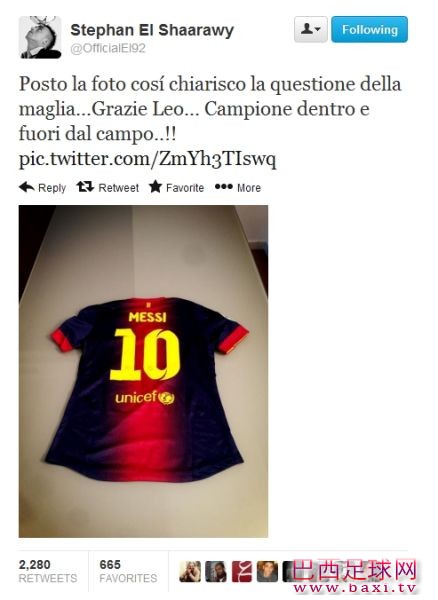Click the Stephan El Shaarawy name link
This screenshot has height=600, width=438.
click(152, 30)
